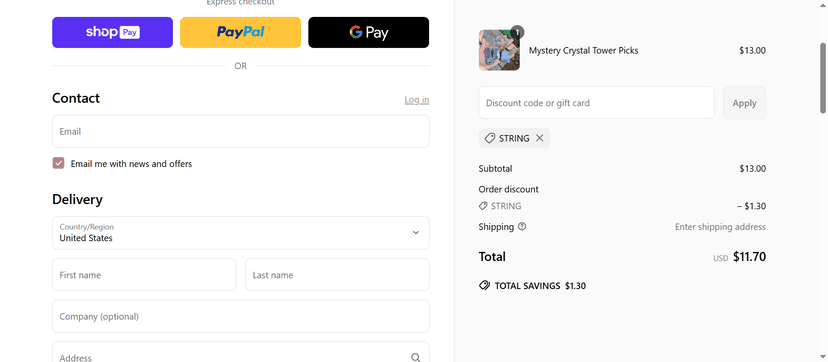Click the shipping info question mark icon

point(522,226)
